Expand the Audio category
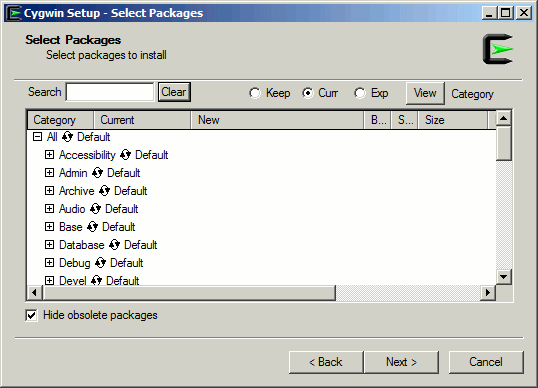 49,209
